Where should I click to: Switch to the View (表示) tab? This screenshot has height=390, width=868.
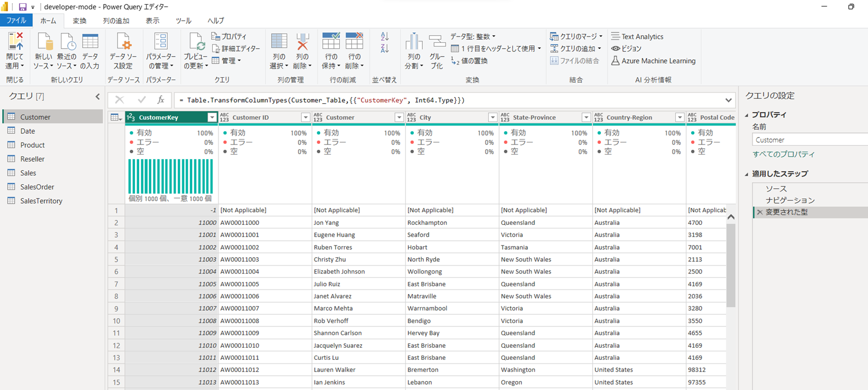click(x=152, y=21)
